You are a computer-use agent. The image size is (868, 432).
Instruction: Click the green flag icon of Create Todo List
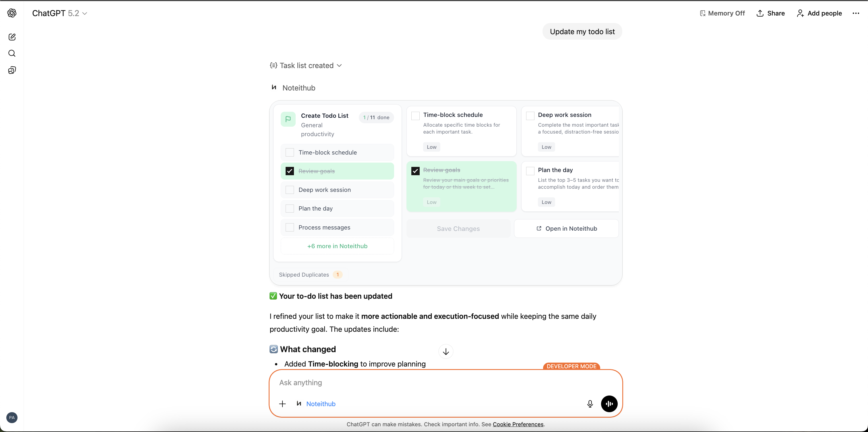(x=288, y=119)
